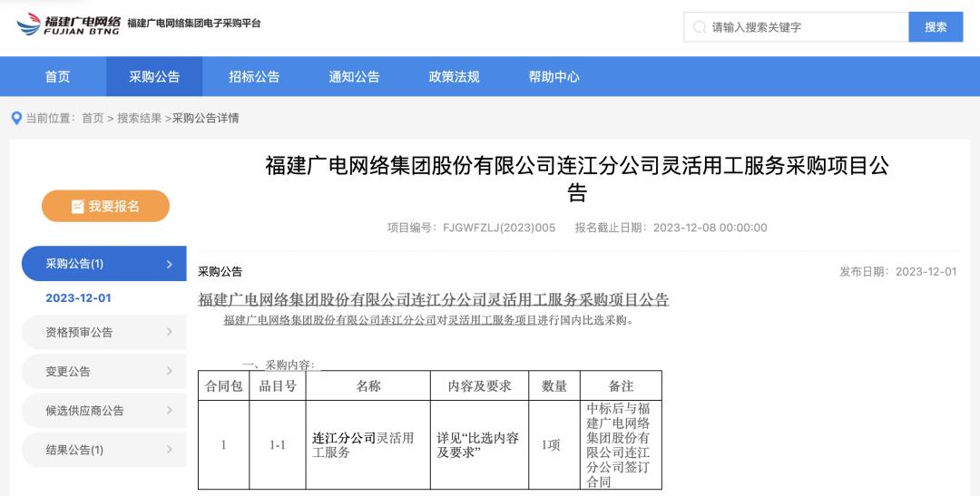Click the 备注 cell about 签订合同

point(622,445)
